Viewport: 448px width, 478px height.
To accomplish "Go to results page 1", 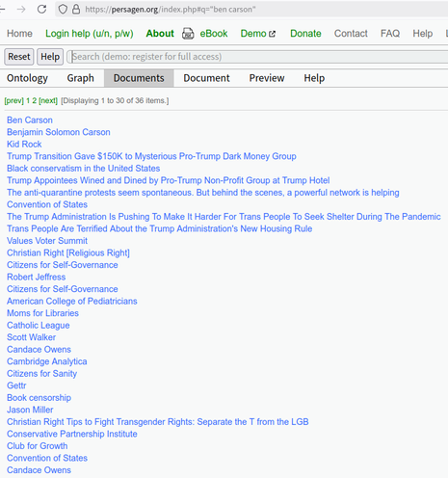I will click(28, 101).
